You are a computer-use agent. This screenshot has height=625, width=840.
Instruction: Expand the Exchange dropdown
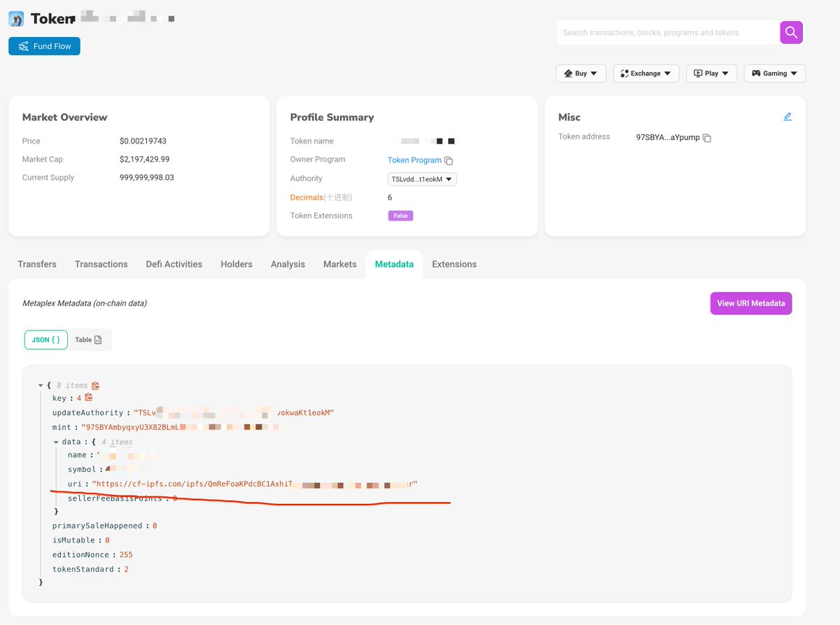click(x=645, y=73)
